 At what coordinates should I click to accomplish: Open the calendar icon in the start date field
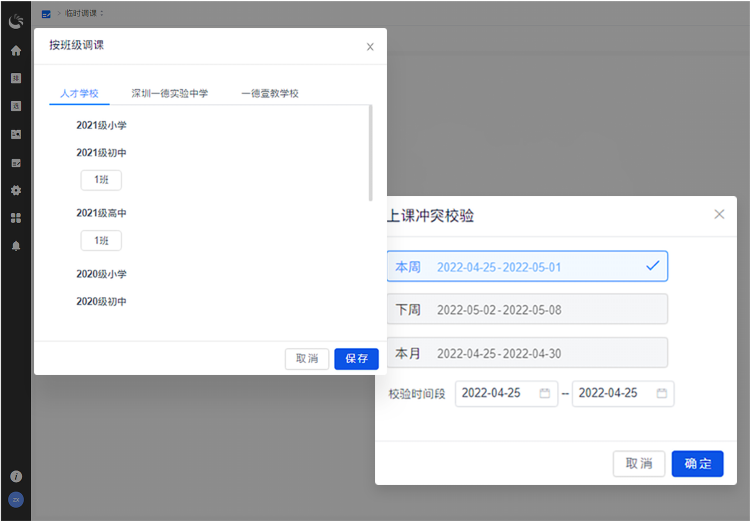pos(545,393)
